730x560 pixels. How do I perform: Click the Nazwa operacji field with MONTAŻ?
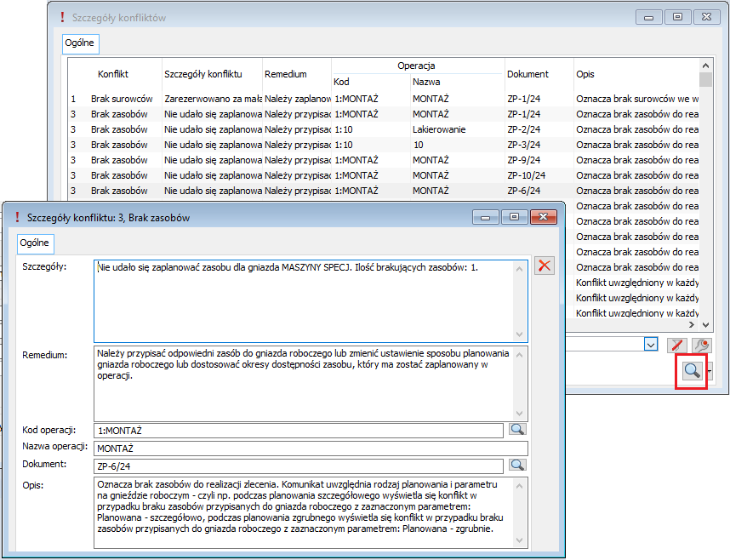pyautogui.click(x=311, y=449)
